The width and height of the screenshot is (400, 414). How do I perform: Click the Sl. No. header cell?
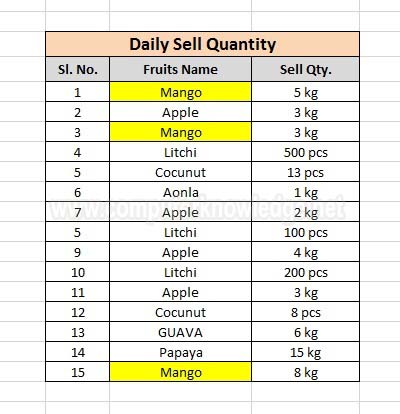(78, 69)
